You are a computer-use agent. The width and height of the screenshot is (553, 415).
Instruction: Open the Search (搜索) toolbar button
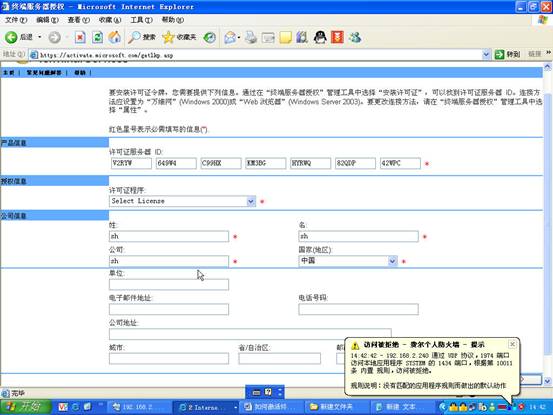[142, 37]
